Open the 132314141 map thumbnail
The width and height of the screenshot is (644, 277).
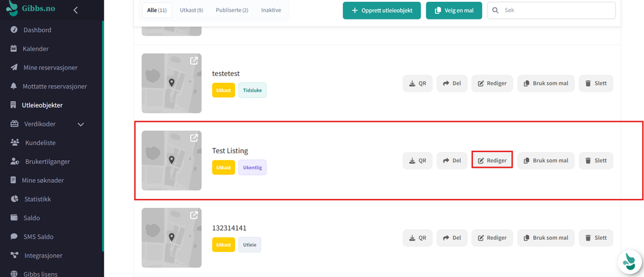[x=172, y=237]
